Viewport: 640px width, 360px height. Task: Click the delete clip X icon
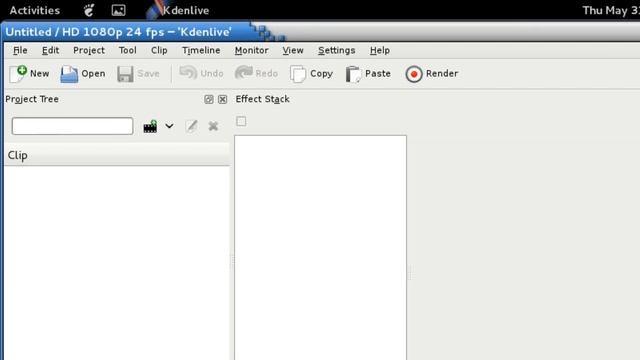[213, 126]
